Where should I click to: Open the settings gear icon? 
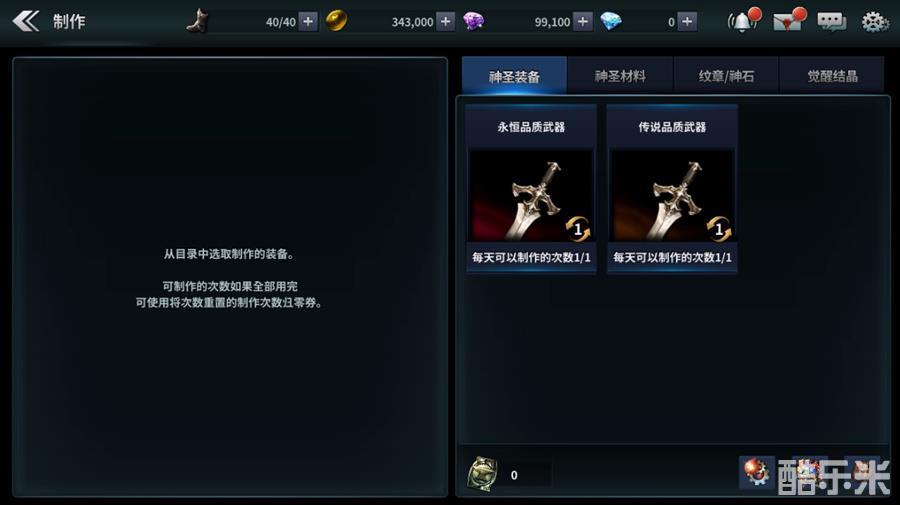click(875, 22)
